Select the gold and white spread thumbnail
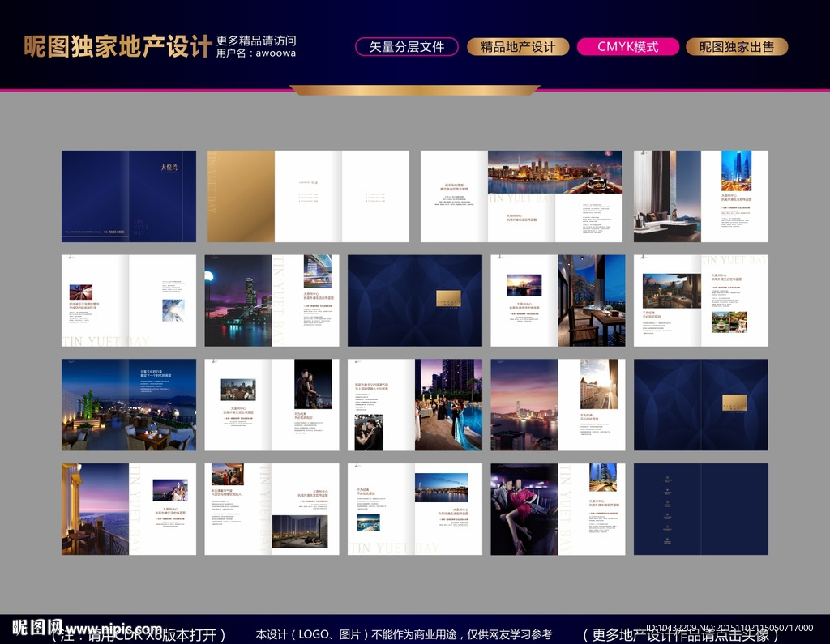This screenshot has height=644, width=830. pos(308,196)
